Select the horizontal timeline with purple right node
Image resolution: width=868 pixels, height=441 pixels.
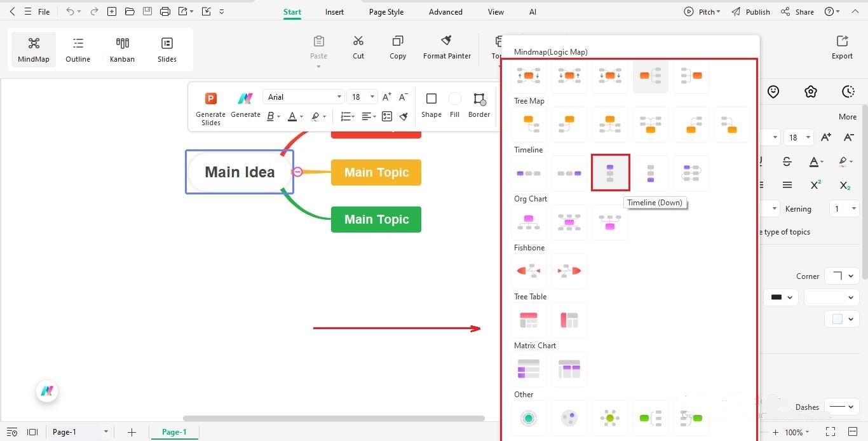(569, 173)
